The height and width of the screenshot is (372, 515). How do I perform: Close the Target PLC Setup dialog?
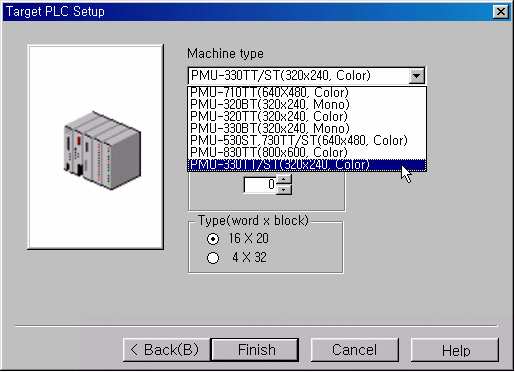[x=501, y=12]
